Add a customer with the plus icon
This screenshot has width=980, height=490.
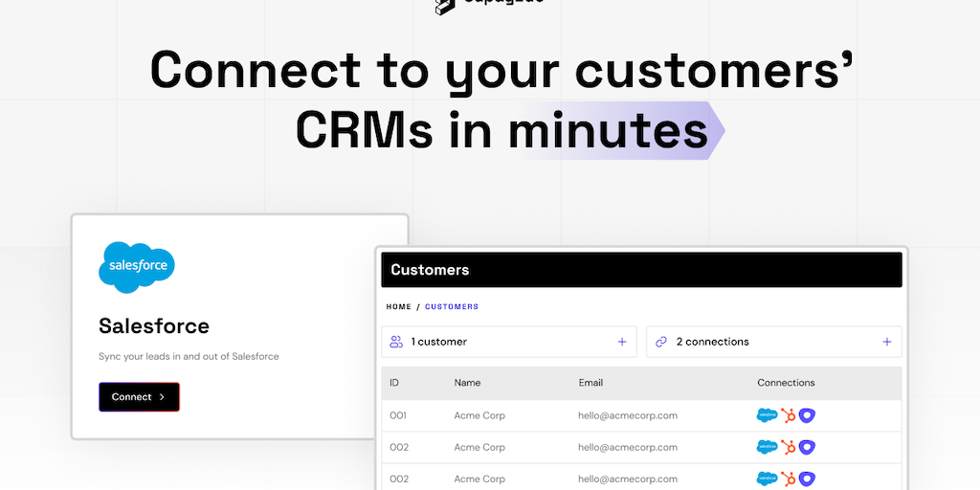pos(622,342)
